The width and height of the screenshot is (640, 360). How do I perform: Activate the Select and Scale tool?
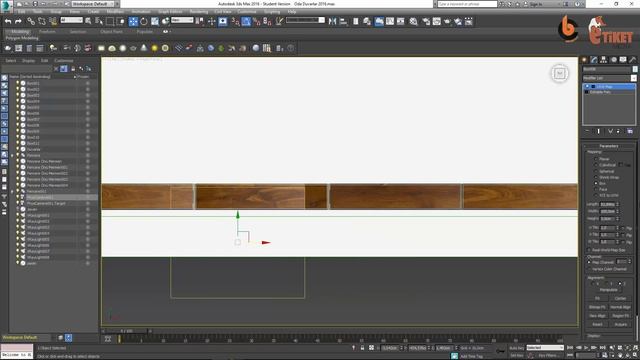coord(155,22)
